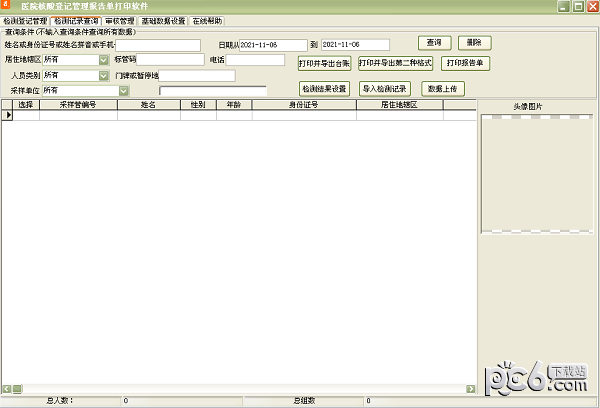600x408 pixels.
Task: Click the right arrow of the horizontal scrollbar
Action: (x=472, y=388)
